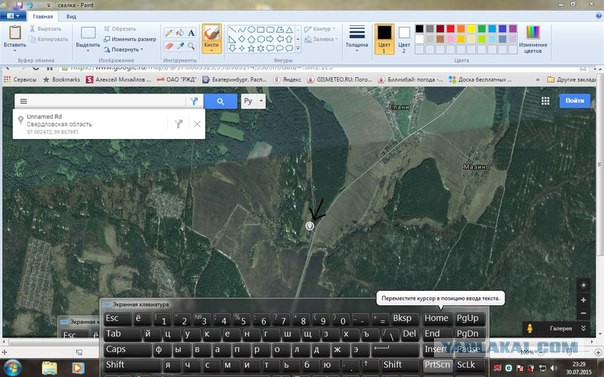
Task: Click the zoom in plus button in status bar
Action: [598, 352]
